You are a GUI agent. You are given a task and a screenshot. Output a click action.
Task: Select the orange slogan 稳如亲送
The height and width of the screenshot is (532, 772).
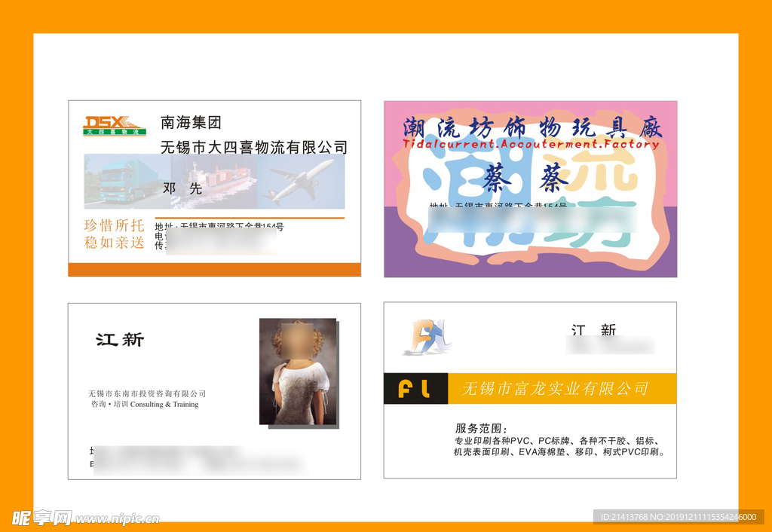tap(115, 243)
